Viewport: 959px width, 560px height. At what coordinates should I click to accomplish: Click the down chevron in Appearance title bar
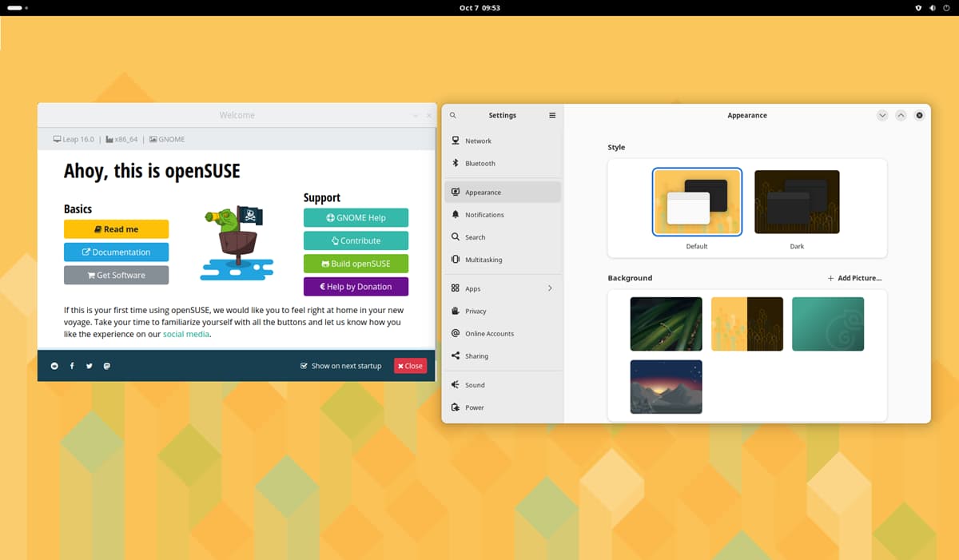click(882, 115)
